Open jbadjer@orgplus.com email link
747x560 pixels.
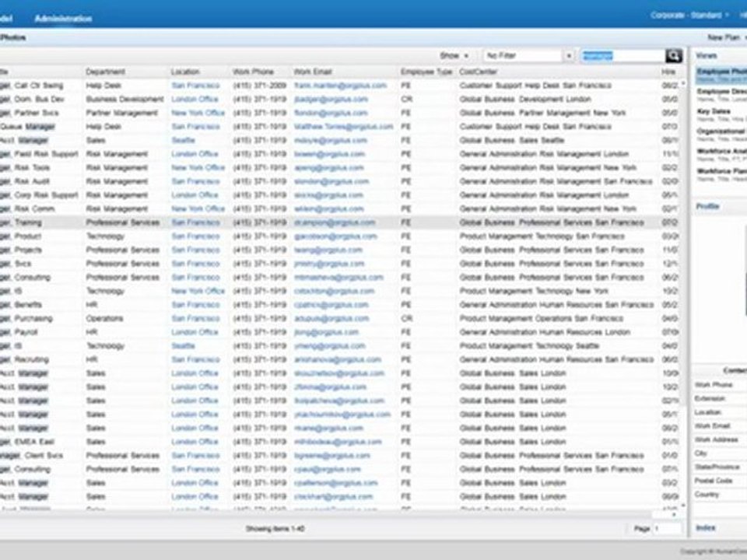tap(331, 99)
